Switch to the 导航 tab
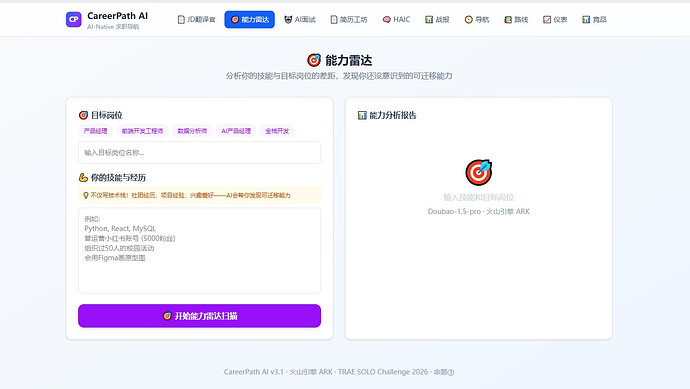The image size is (690, 389). [477, 19]
